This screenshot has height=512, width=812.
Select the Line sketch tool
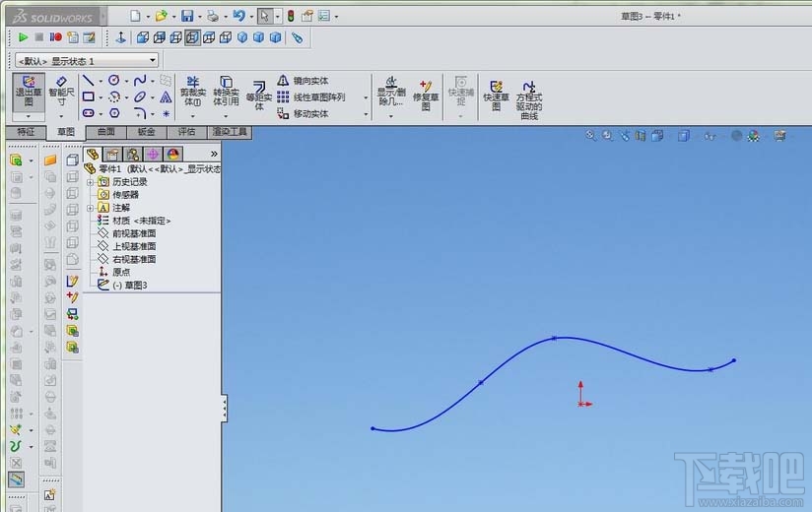click(x=88, y=81)
